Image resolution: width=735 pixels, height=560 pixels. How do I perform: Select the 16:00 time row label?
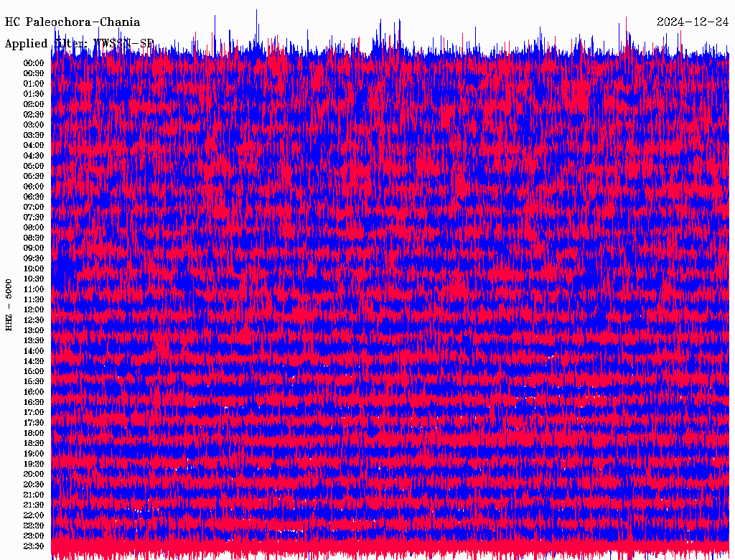[34, 392]
